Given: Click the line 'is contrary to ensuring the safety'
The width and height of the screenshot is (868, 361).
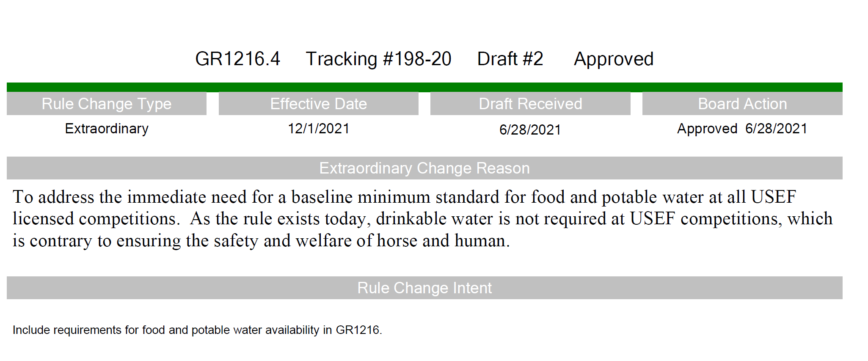Looking at the screenshot, I should 261,241.
